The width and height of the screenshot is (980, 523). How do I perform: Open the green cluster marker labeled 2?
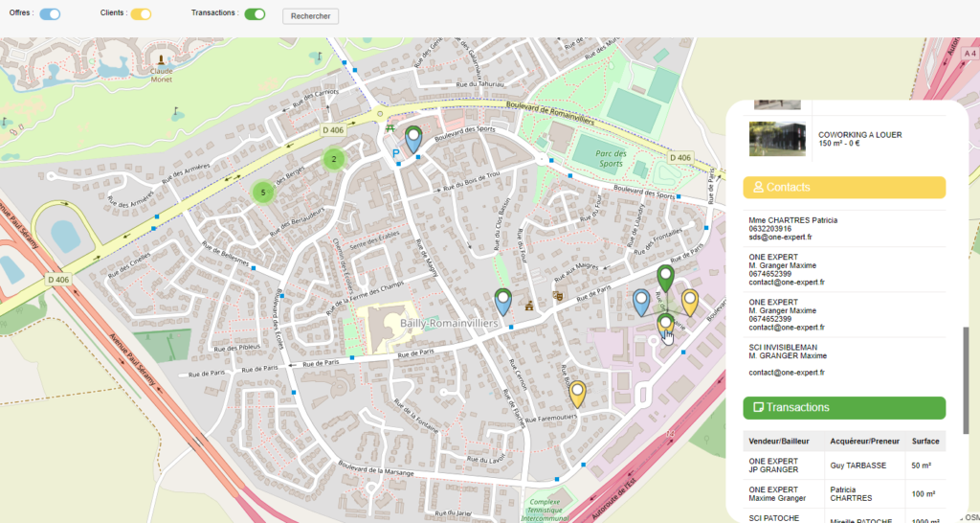333,159
